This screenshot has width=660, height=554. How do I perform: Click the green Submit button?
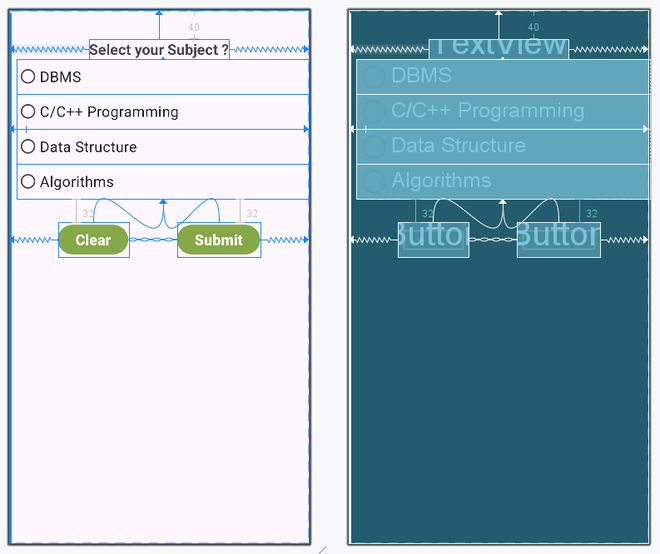[x=219, y=240]
